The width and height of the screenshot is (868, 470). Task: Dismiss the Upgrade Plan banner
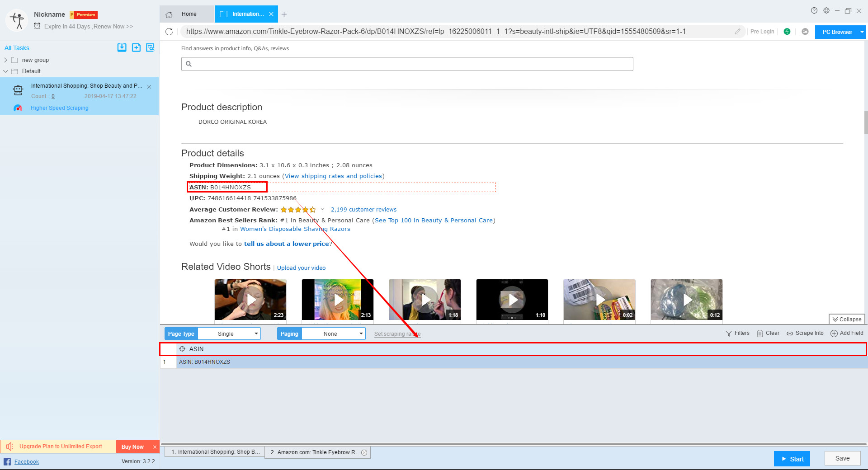coord(155,447)
